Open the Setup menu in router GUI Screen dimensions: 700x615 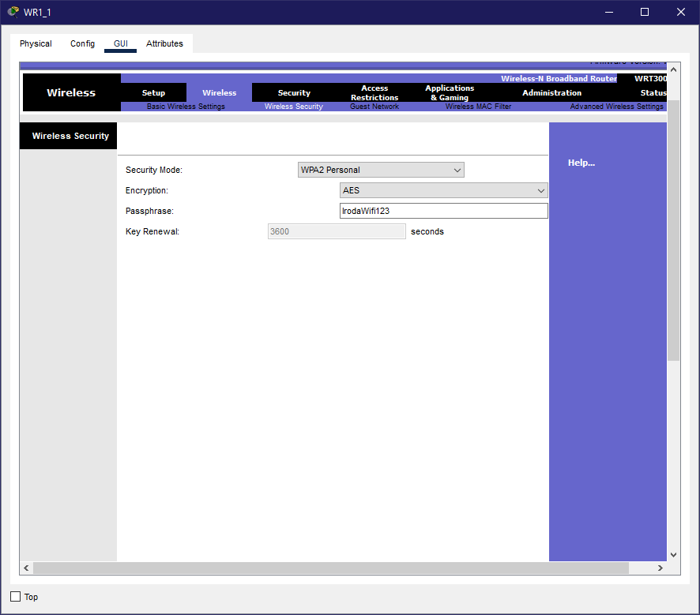pos(153,93)
